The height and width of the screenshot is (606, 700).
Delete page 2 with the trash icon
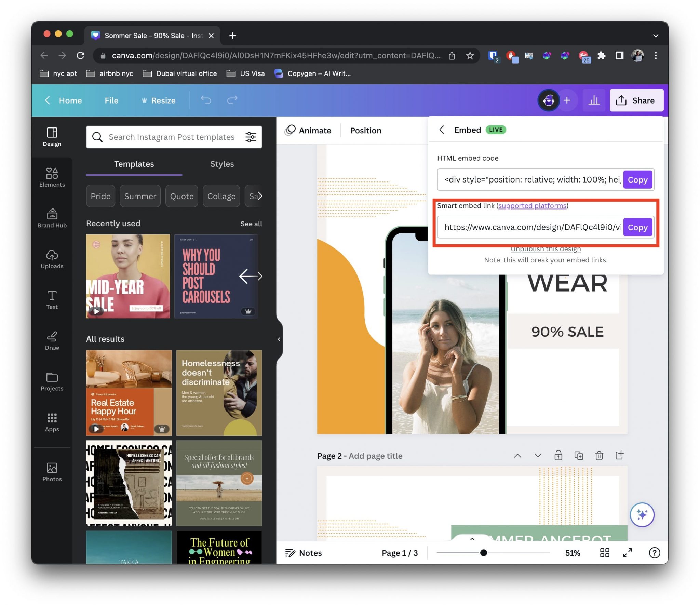[x=599, y=456]
